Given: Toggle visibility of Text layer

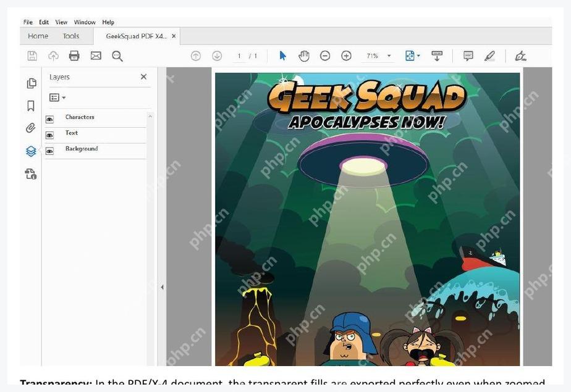Looking at the screenshot, I should [x=49, y=135].
